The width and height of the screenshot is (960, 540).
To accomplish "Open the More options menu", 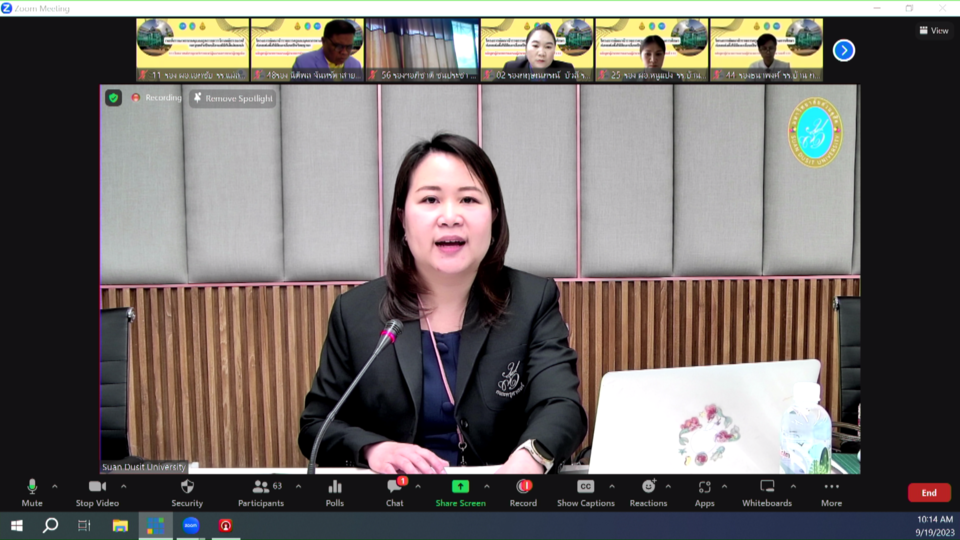I will pyautogui.click(x=831, y=493).
